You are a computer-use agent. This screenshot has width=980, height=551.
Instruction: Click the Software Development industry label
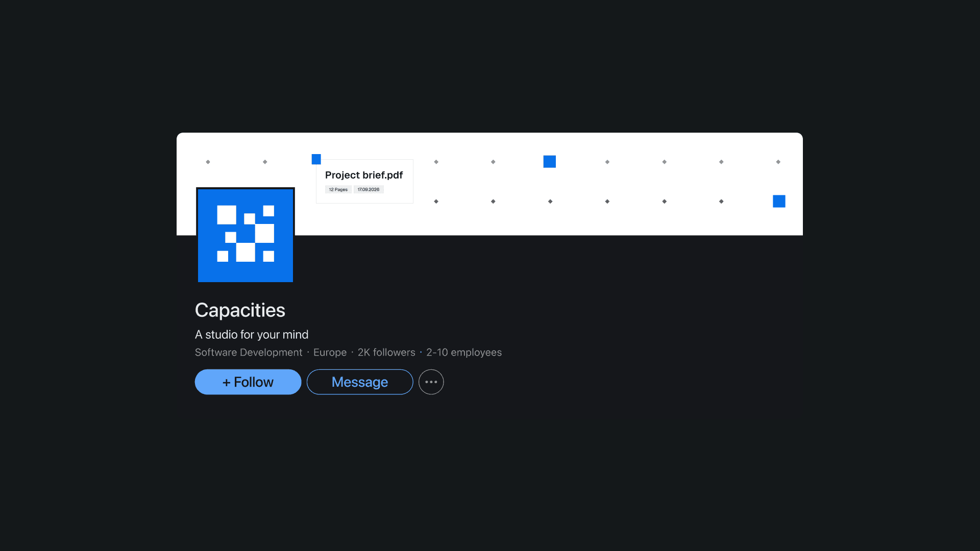pos(248,353)
